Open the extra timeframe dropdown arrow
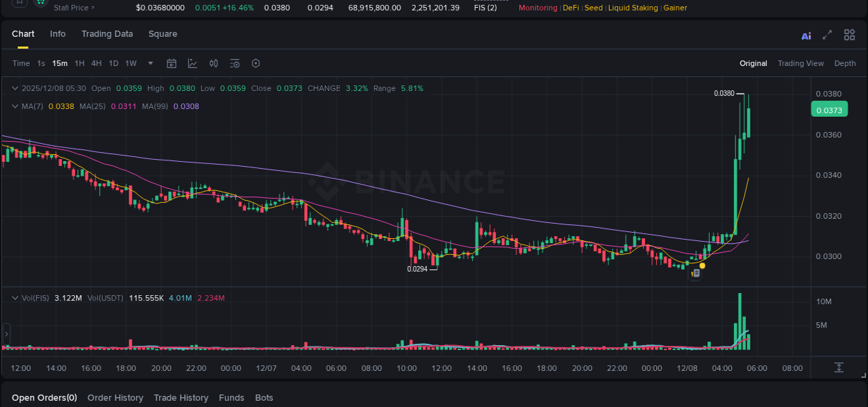This screenshot has height=407, width=868. [x=149, y=63]
